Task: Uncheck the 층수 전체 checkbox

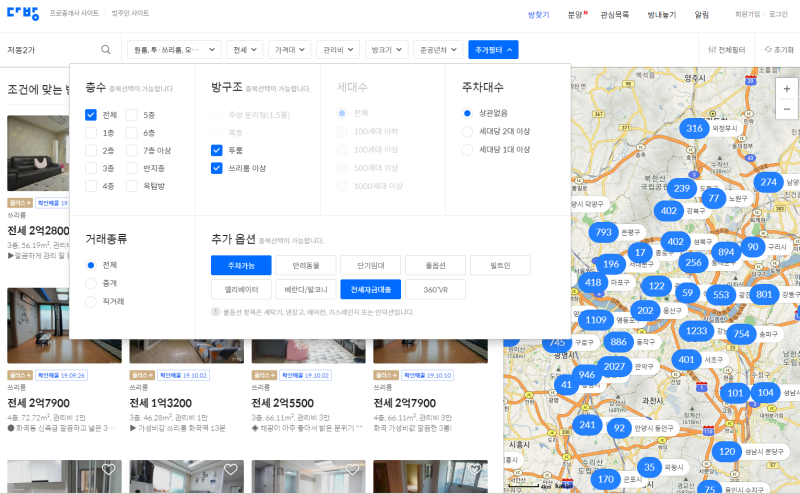Action: point(91,115)
